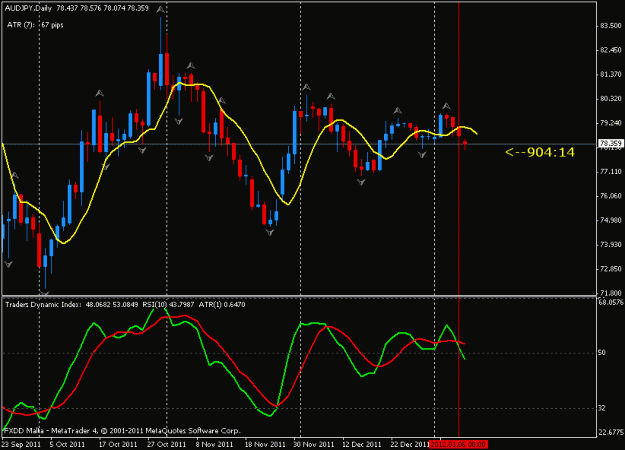Select the 83.500 price axis label
Image resolution: width=625 pixels, height=450 pixels.
point(610,26)
